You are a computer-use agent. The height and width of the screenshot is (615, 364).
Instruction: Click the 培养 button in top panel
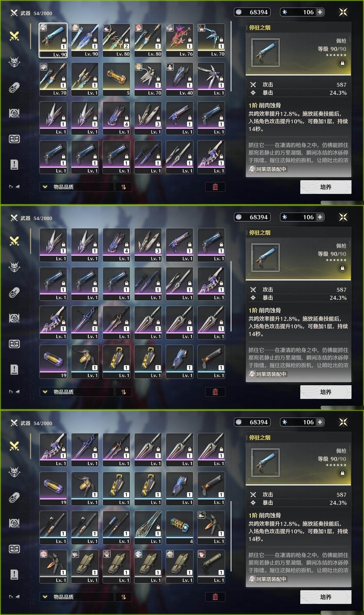pos(326,187)
